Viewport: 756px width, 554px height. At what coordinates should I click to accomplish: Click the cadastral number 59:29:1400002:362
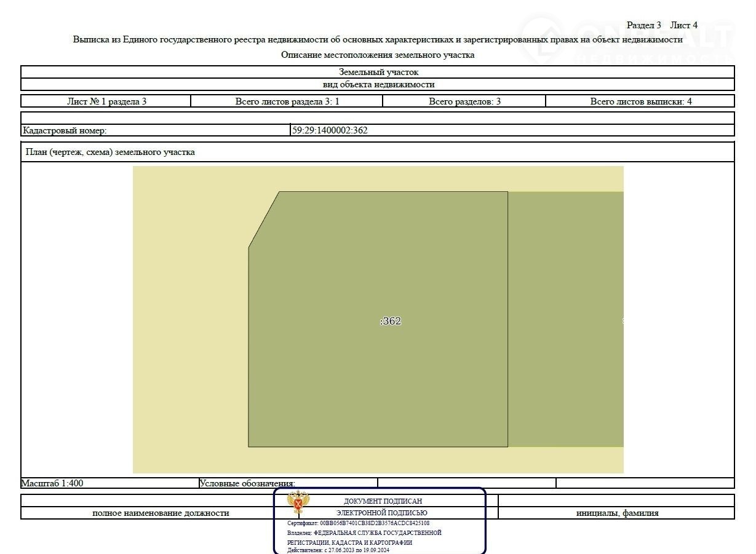(x=330, y=130)
